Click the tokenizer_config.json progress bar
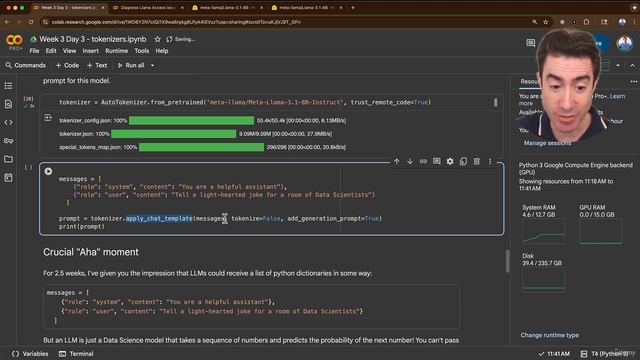Screen dimensions: 640x360 click(x=191, y=120)
